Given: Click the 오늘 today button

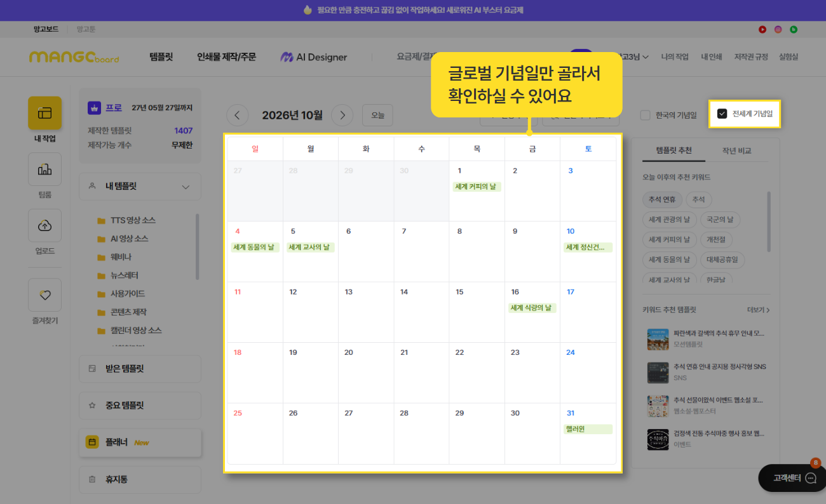Looking at the screenshot, I should click(x=377, y=115).
